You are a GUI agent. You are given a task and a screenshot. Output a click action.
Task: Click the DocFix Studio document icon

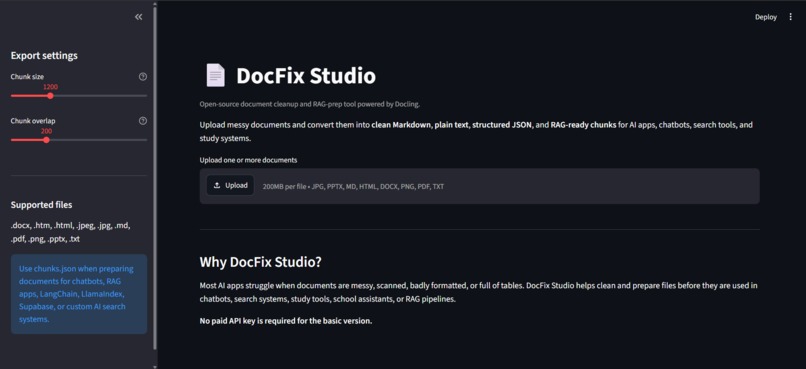215,75
